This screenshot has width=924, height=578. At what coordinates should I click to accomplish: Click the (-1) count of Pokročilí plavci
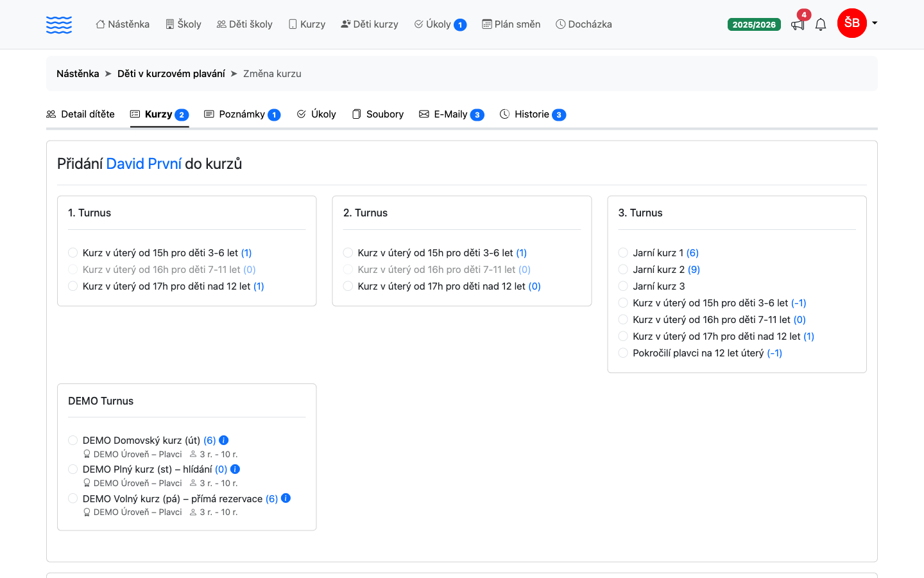click(x=774, y=353)
